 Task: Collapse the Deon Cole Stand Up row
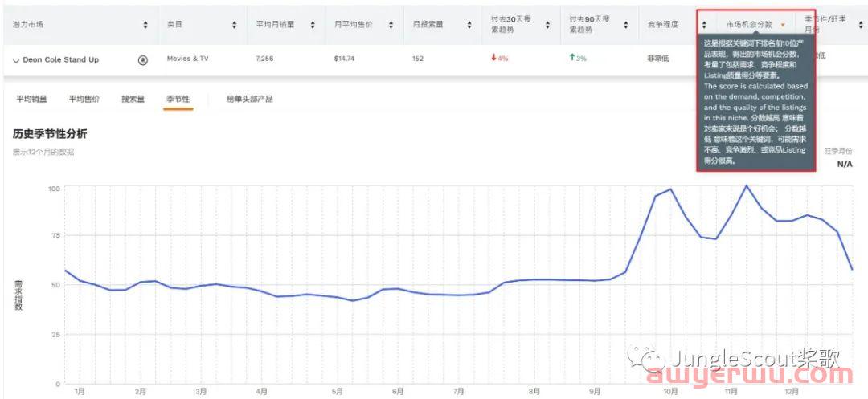[x=16, y=60]
